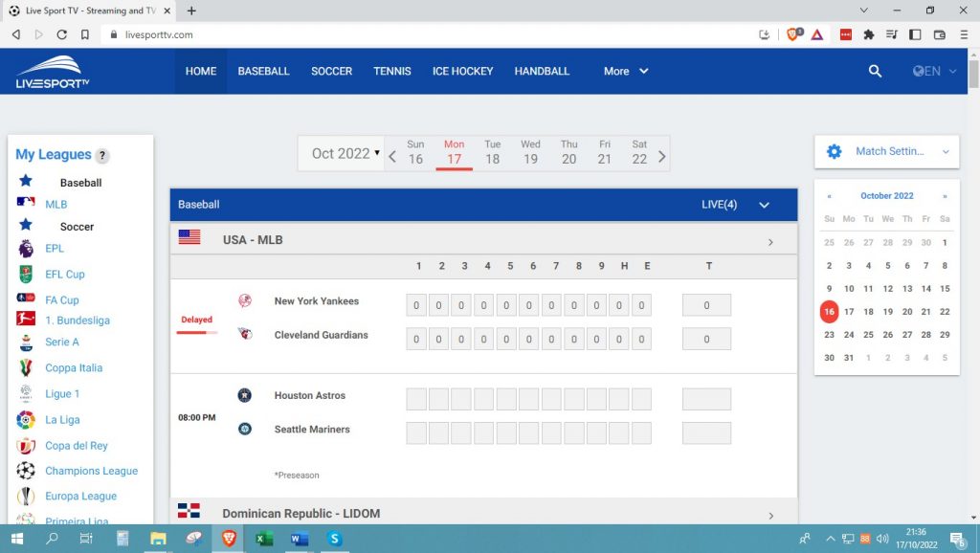The width and height of the screenshot is (980, 553).
Task: Collapse the Baseball LIVE section chevron
Action: coord(764,205)
